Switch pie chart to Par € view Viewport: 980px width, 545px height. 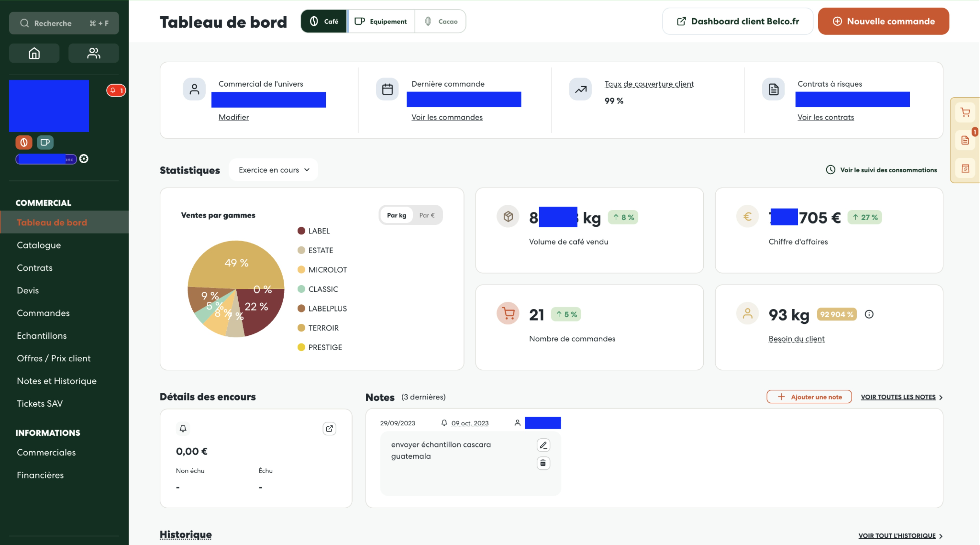click(426, 215)
